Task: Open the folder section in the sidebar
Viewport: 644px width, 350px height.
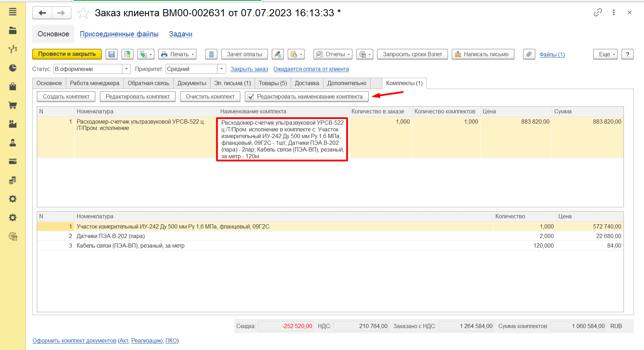Action: tap(13, 31)
